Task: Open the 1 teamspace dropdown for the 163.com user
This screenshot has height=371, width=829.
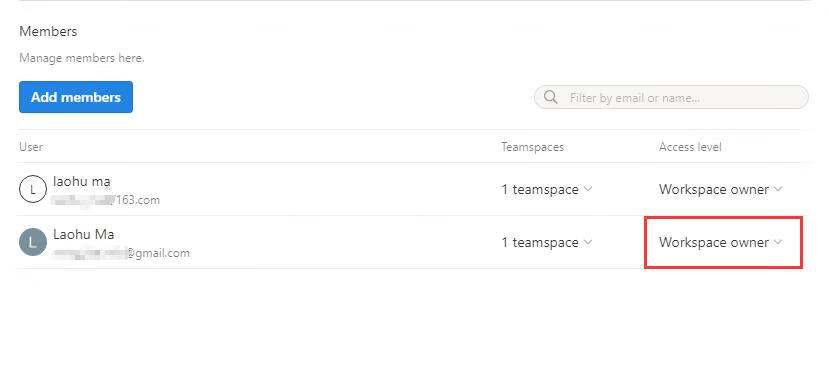Action: pyautogui.click(x=547, y=189)
